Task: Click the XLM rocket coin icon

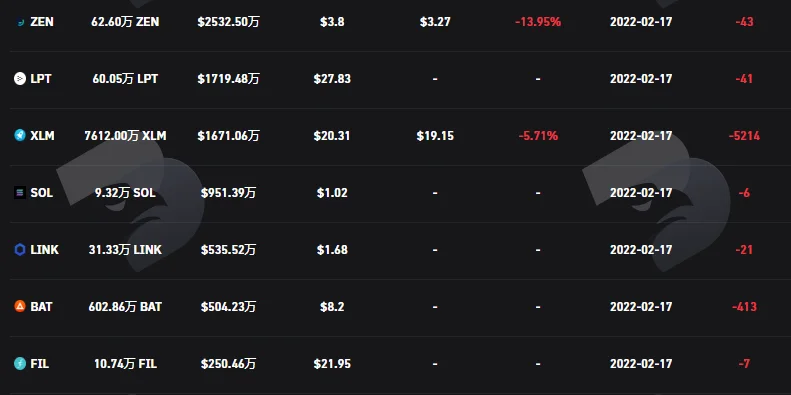Action: point(20,136)
